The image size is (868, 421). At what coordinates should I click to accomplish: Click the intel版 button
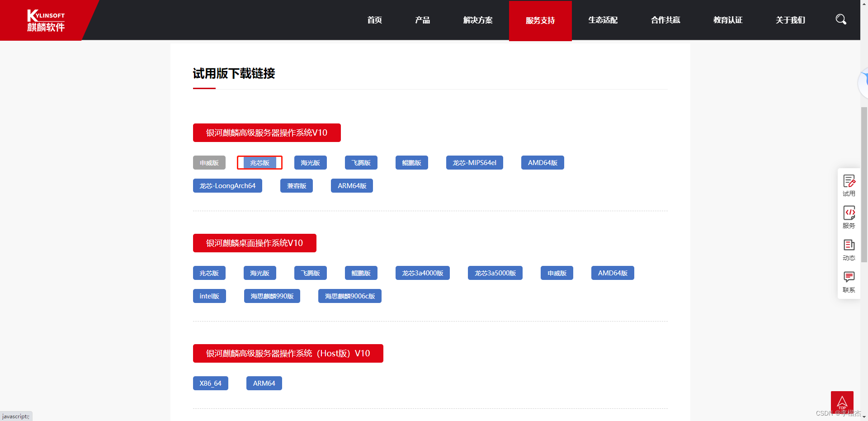[x=209, y=296]
